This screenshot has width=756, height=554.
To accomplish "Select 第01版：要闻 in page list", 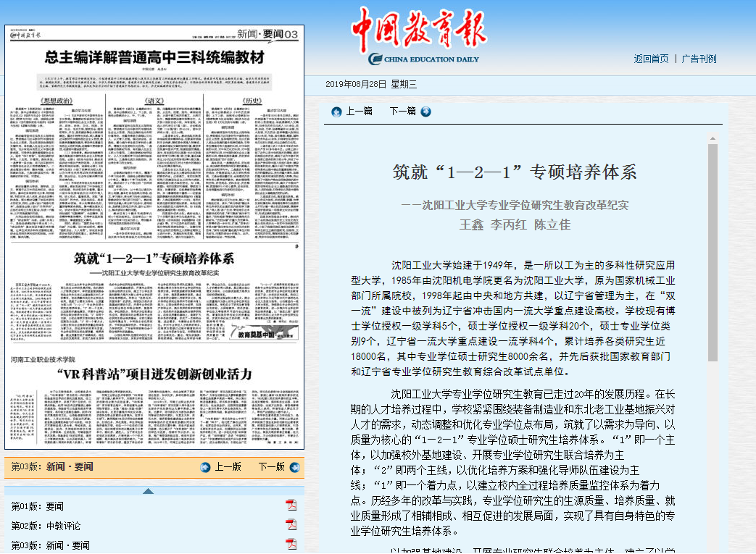I will 37,506.
